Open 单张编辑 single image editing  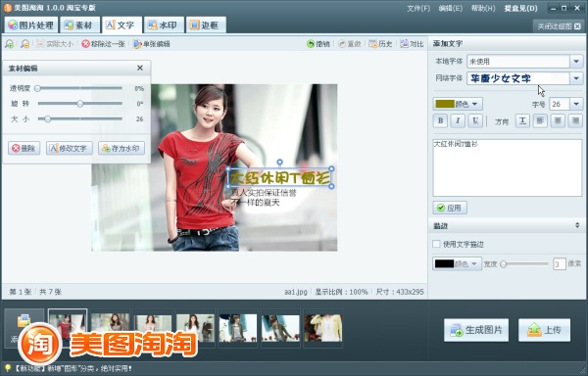click(152, 44)
